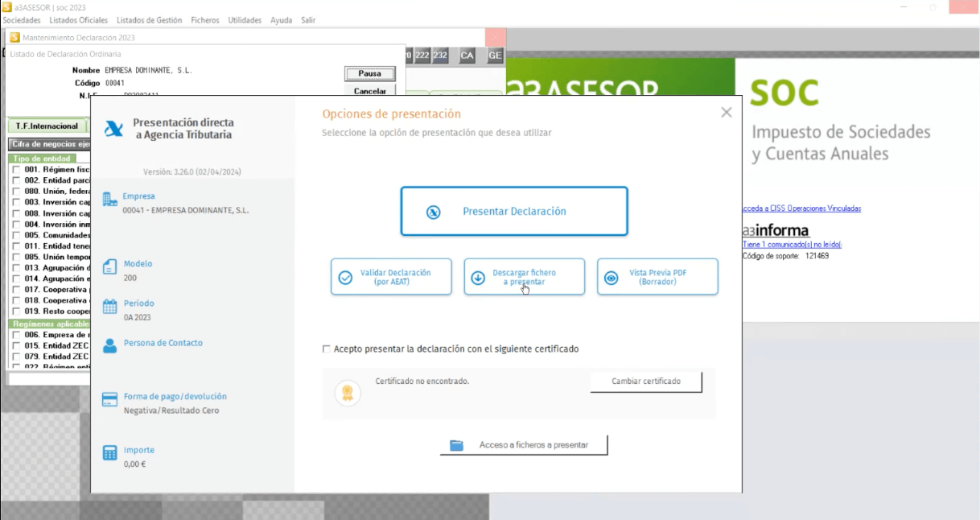Open Vista Previa PDF (Borrador)
The width and height of the screenshot is (980, 520).
pyautogui.click(x=657, y=277)
